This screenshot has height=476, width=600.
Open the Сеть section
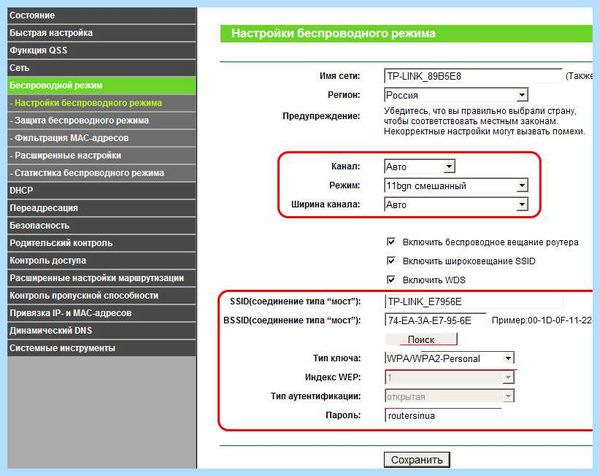coord(101,68)
